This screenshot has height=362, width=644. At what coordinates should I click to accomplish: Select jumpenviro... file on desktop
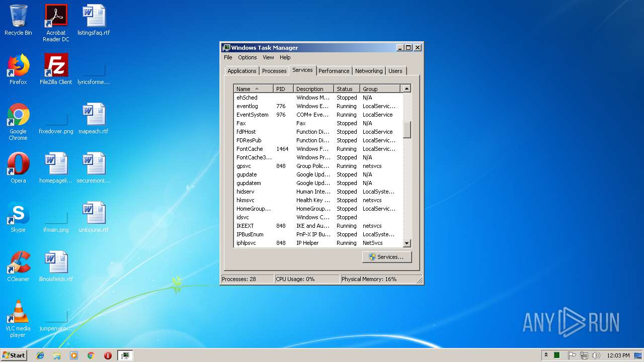pos(56,316)
